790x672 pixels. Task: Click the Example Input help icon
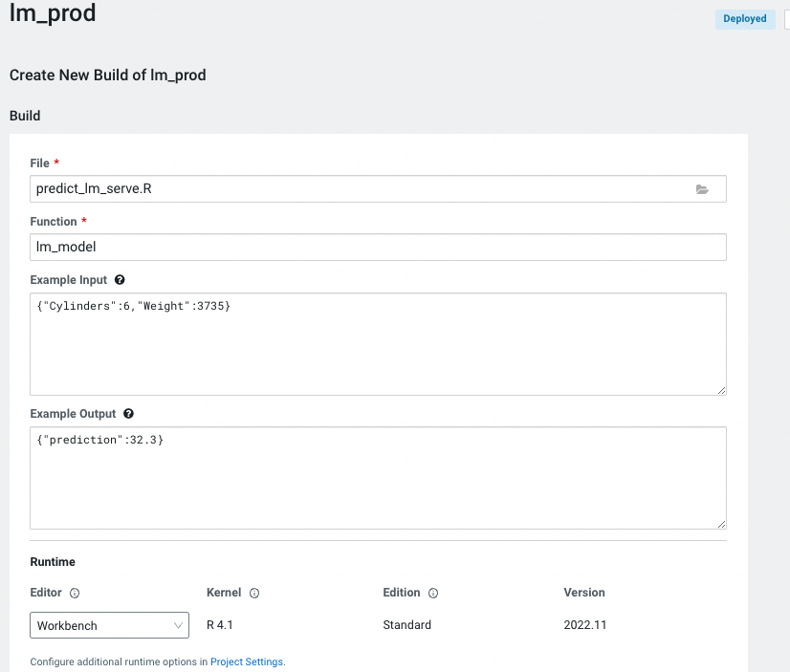[x=118, y=279]
